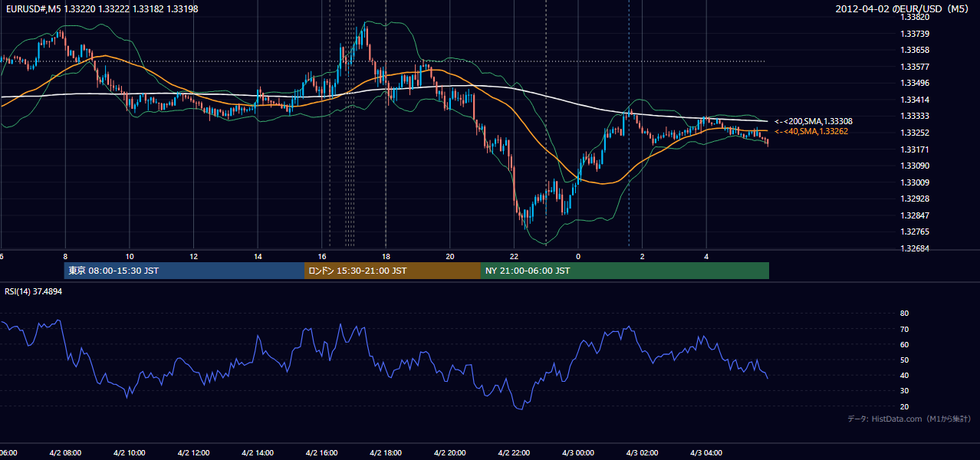Click the 1.32928 price axis label
This screenshot has width=980, height=460.
915,199
